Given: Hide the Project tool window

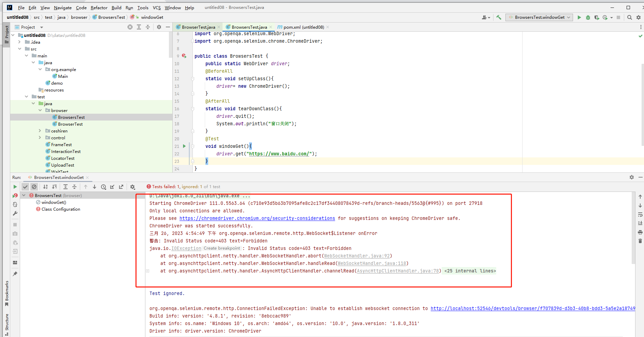Looking at the screenshot, I should [x=168, y=27].
